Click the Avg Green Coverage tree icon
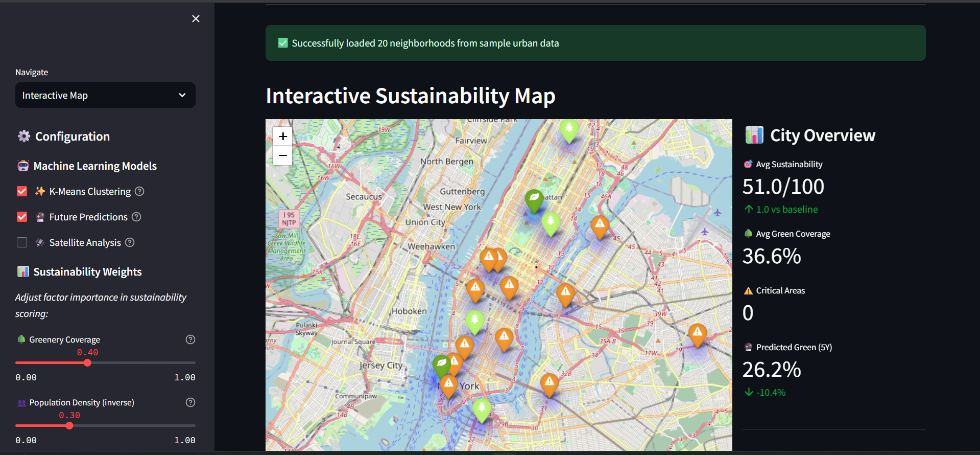The image size is (980, 455). click(748, 234)
